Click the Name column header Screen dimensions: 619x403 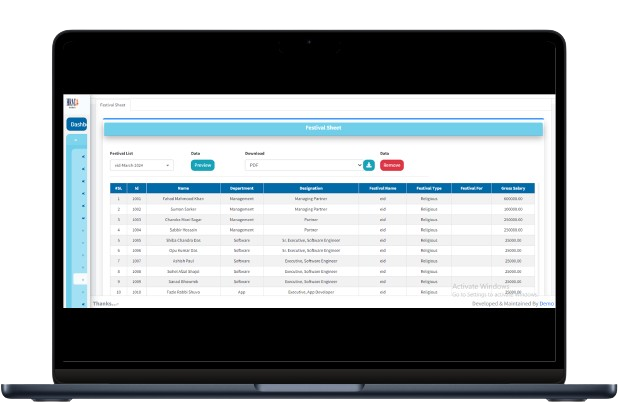[183, 188]
